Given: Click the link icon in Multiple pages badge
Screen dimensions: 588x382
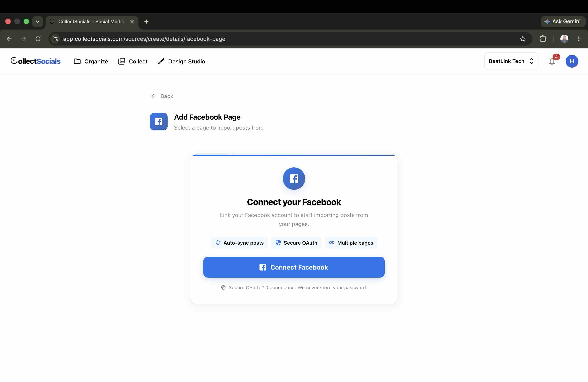Looking at the screenshot, I should coord(332,243).
